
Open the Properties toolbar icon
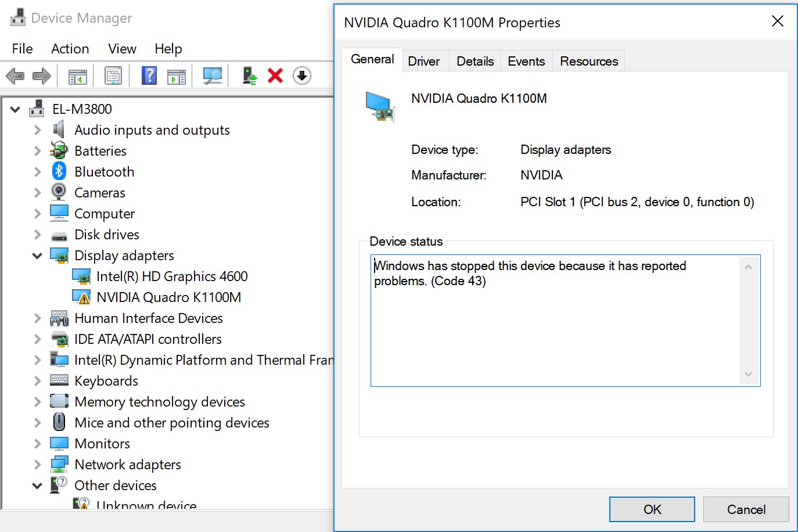click(x=113, y=76)
